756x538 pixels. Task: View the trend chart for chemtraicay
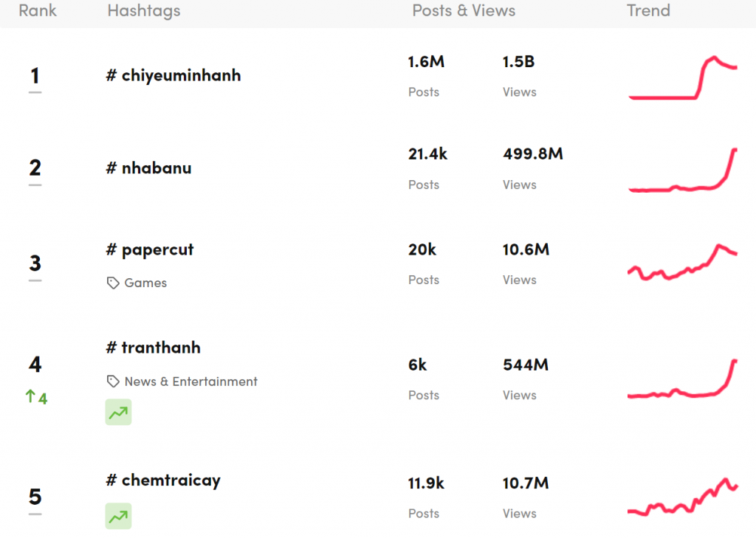pyautogui.click(x=682, y=498)
